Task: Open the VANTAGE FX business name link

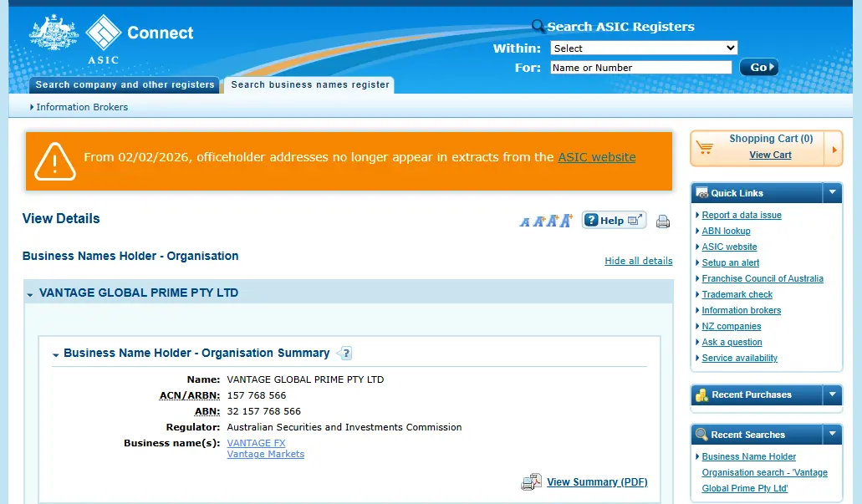Action: point(256,443)
